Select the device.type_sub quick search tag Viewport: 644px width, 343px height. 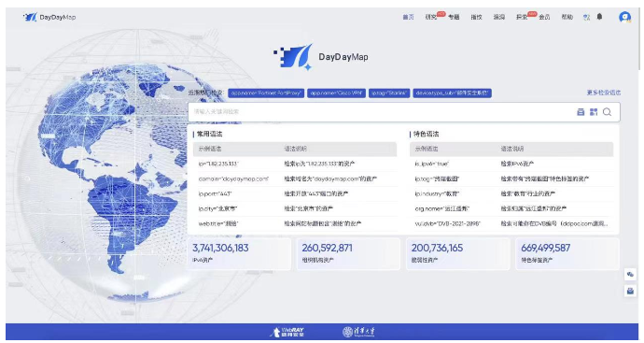(452, 93)
